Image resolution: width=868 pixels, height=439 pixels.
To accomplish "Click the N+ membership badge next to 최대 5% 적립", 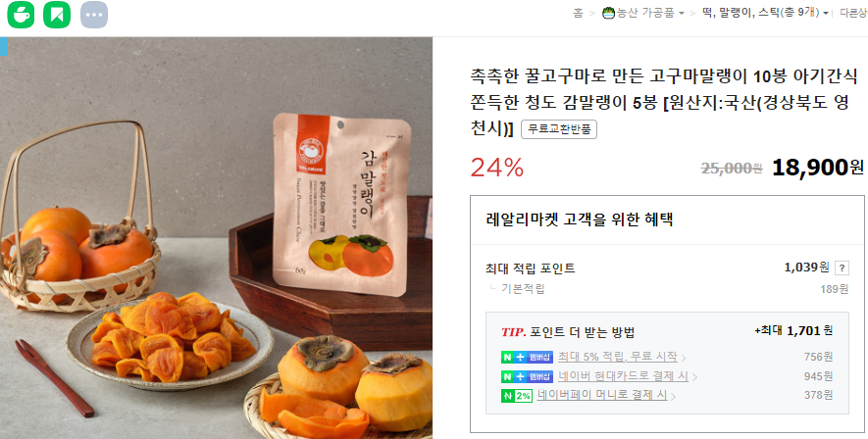I will coord(527,357).
